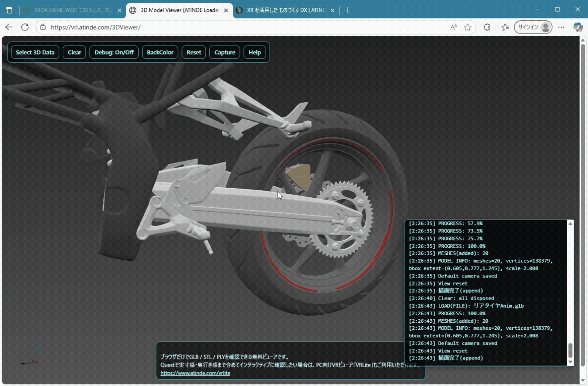
Task: Take a screenshot using Capture button
Action: [224, 52]
